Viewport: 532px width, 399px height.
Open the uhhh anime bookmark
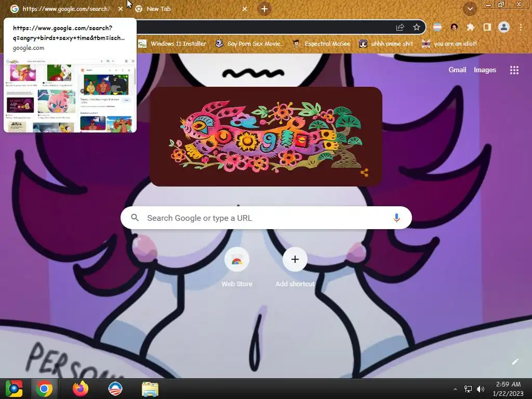[x=386, y=44]
